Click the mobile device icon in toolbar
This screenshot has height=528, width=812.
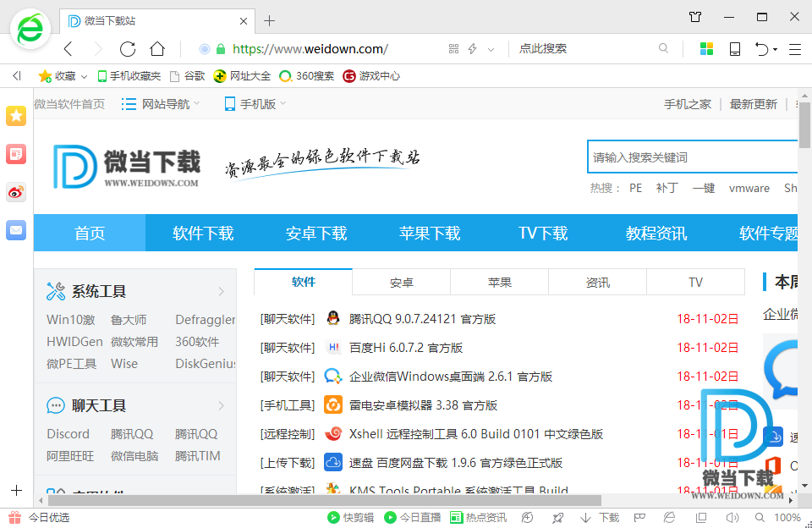point(735,49)
